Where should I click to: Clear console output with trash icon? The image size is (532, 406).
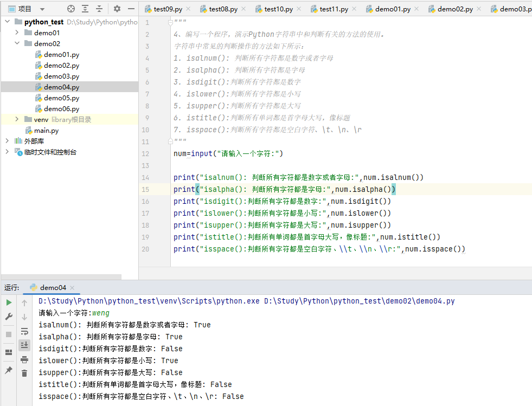[x=24, y=373]
